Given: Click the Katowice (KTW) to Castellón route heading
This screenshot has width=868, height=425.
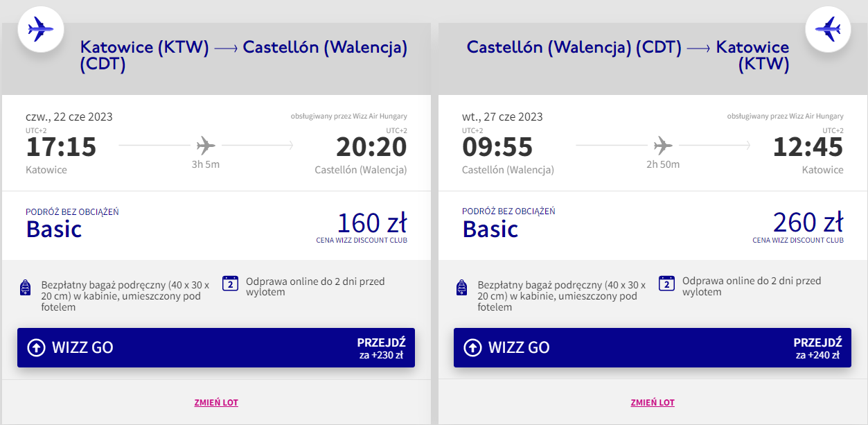Looking at the screenshot, I should (x=243, y=55).
